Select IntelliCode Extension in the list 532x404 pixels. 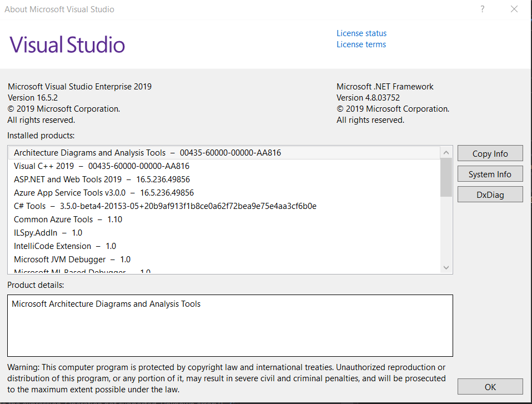click(224, 246)
